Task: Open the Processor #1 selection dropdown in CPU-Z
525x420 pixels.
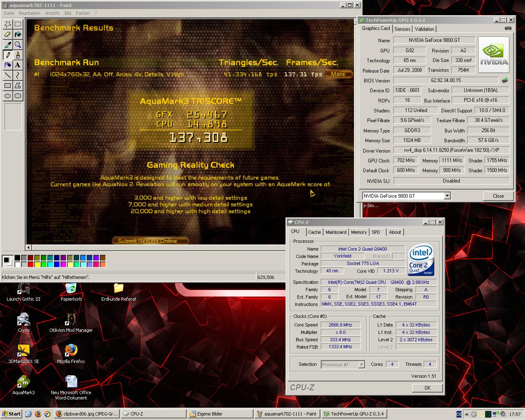Action: (x=361, y=365)
